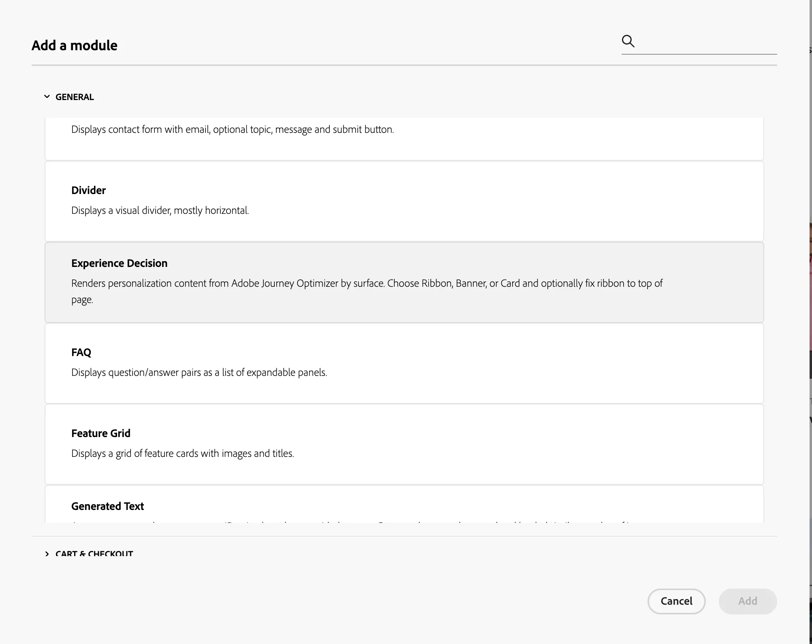Viewport: 812px width, 644px height.
Task: Select the Generated Text module
Action: (x=404, y=504)
